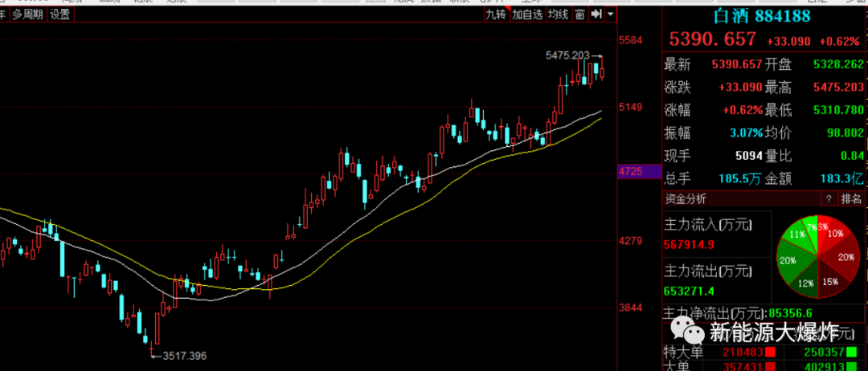Open the 多周期 multi-period selector

click(x=27, y=14)
